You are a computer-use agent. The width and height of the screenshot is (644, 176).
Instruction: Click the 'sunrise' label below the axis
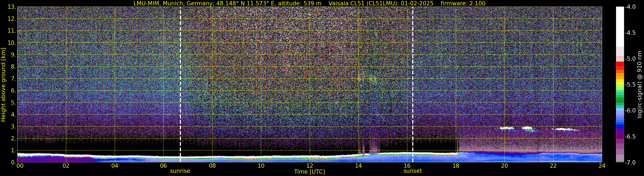pos(180,171)
